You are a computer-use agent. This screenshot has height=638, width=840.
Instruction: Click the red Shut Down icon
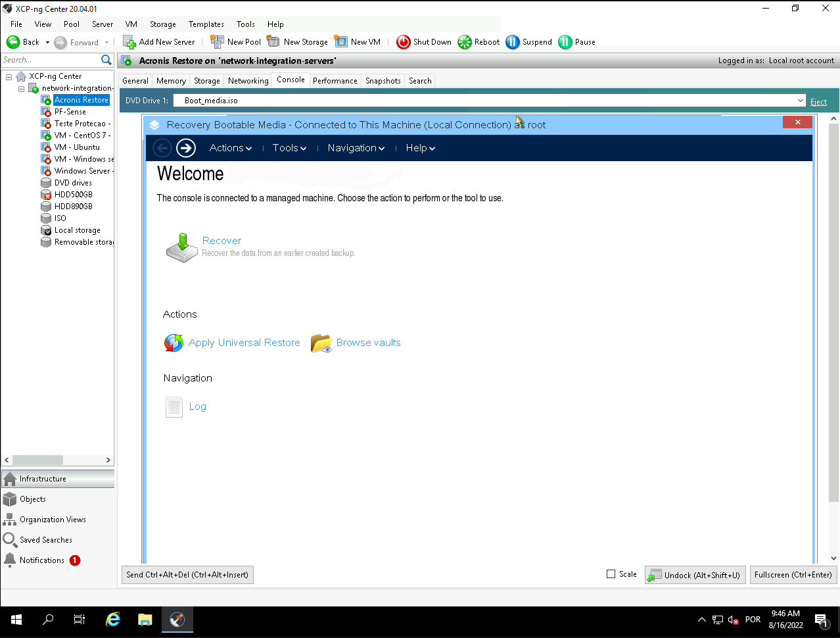[404, 42]
